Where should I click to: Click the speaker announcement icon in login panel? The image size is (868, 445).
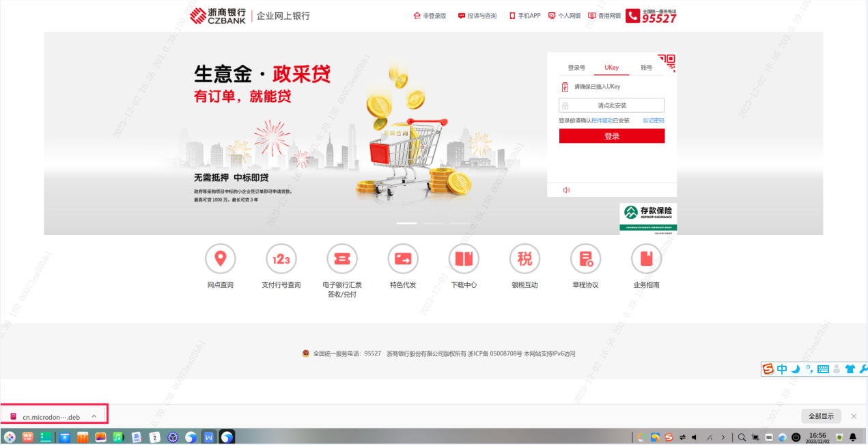coord(566,190)
